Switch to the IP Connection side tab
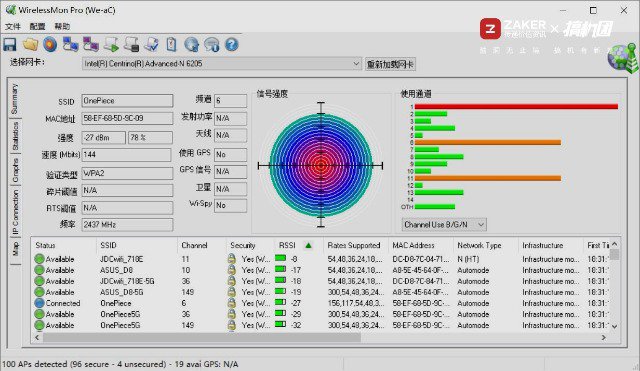640x371 pixels. click(15, 212)
